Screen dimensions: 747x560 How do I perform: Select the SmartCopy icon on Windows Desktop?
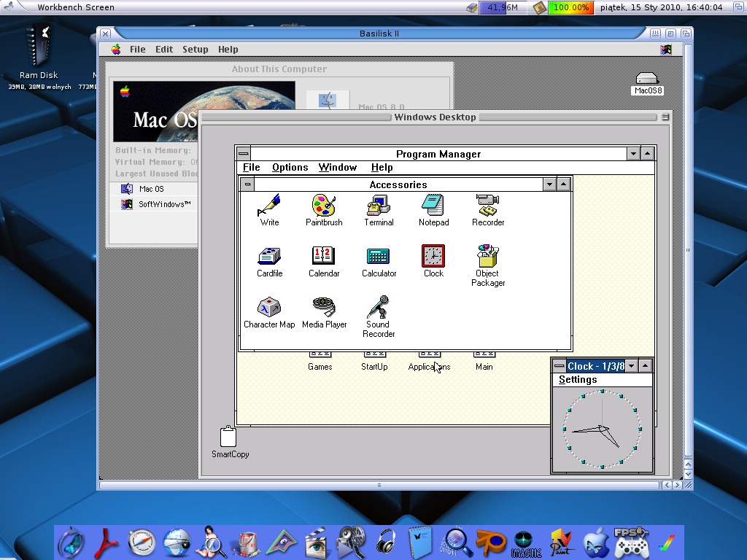tap(230, 442)
